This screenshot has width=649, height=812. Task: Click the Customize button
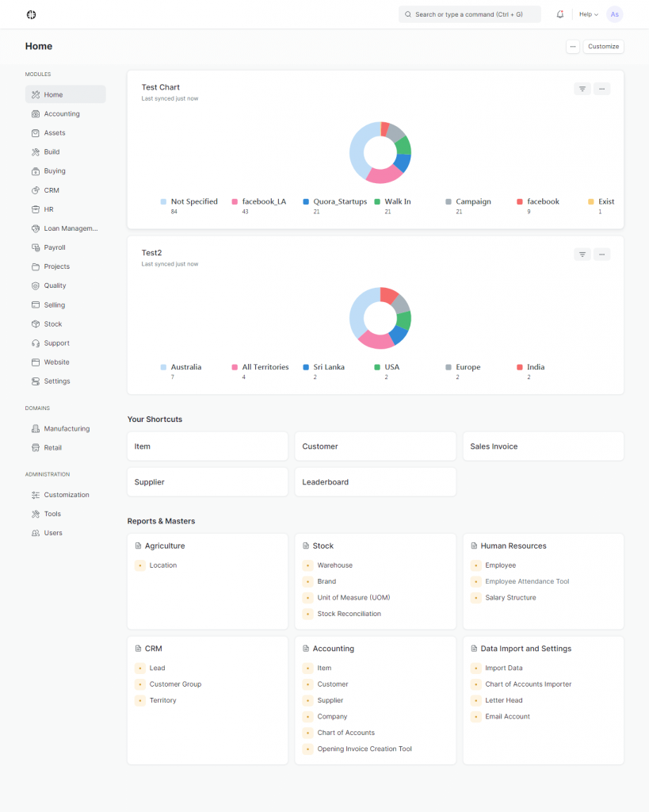[603, 46]
